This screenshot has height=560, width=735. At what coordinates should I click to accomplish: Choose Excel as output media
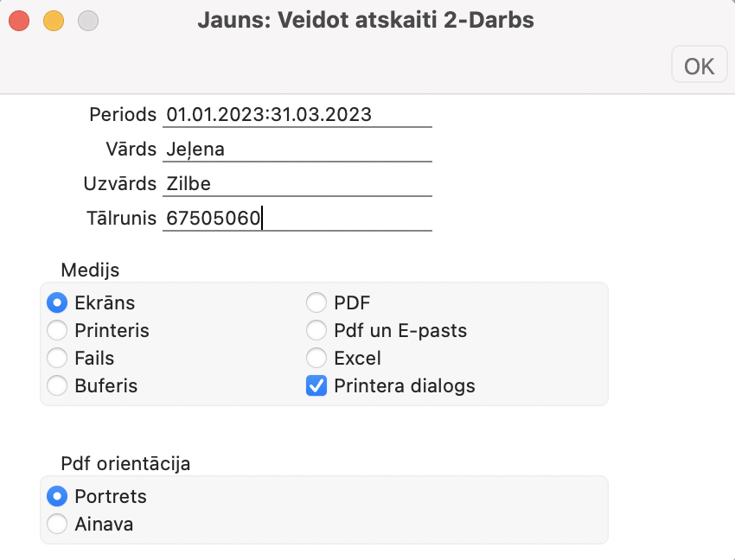[317, 358]
